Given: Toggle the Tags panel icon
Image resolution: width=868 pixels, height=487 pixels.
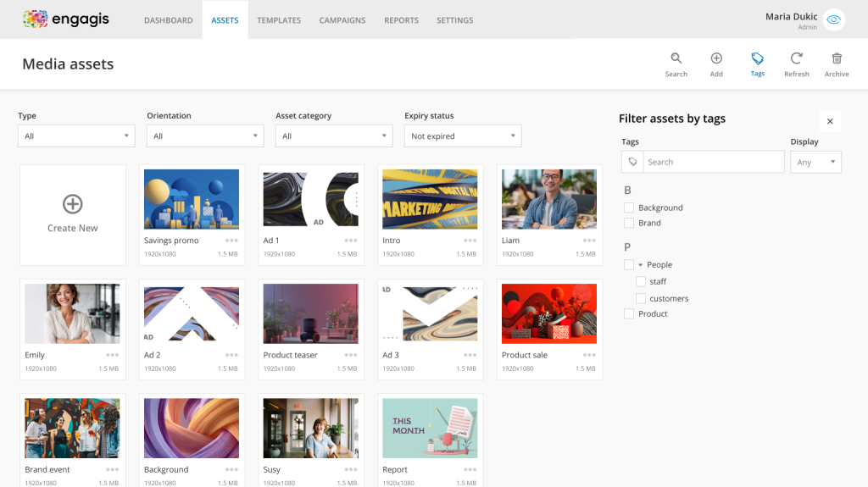Looking at the screenshot, I should coord(757,58).
